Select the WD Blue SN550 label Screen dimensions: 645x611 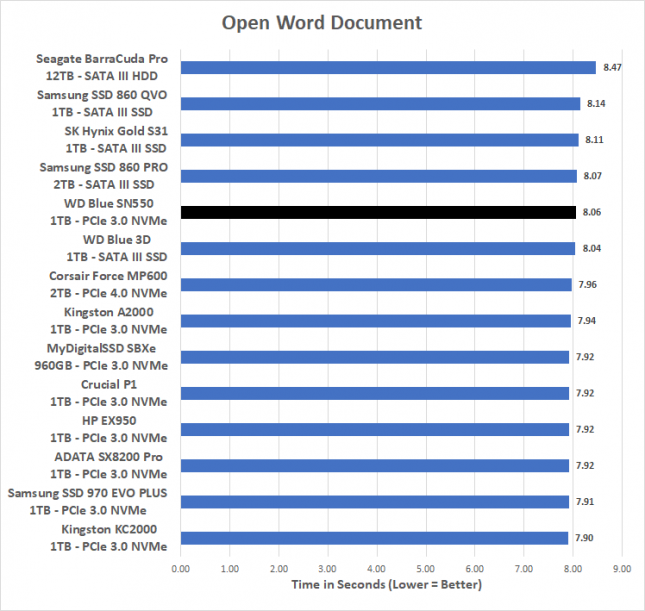[x=109, y=212]
